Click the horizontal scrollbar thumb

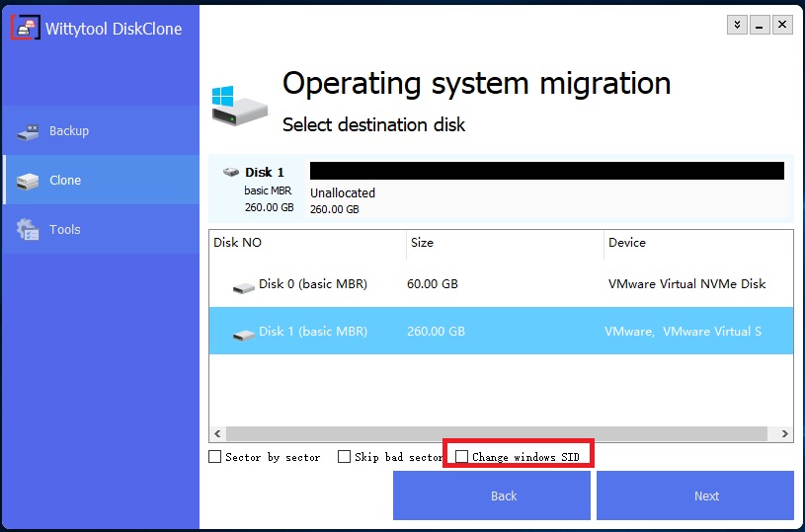[x=497, y=433]
